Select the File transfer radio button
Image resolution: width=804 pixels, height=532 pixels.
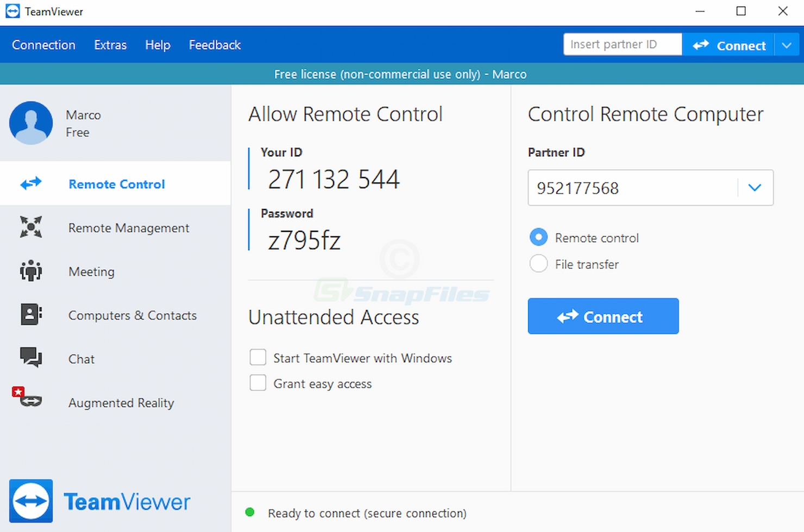(x=538, y=263)
